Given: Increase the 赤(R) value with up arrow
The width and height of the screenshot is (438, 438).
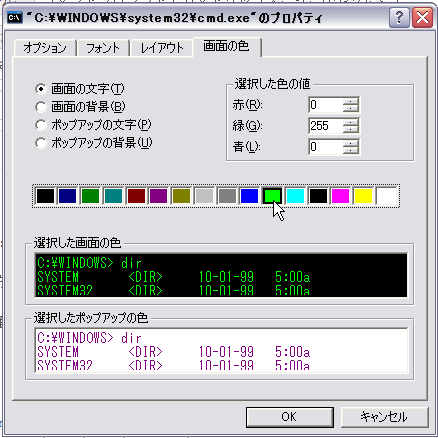Looking at the screenshot, I should 350,101.
